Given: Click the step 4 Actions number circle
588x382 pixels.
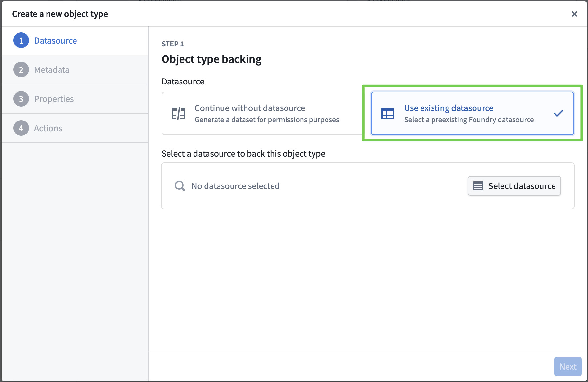Looking at the screenshot, I should coord(21,128).
